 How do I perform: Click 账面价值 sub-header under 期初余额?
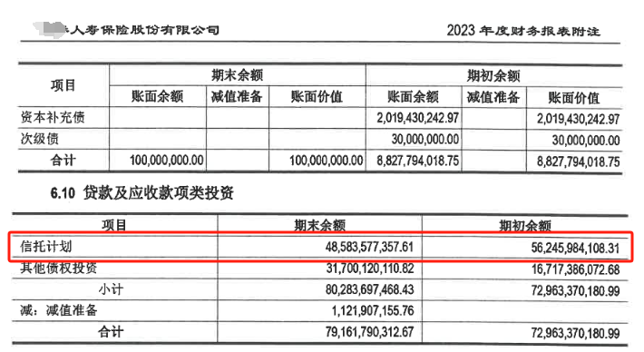click(x=574, y=98)
